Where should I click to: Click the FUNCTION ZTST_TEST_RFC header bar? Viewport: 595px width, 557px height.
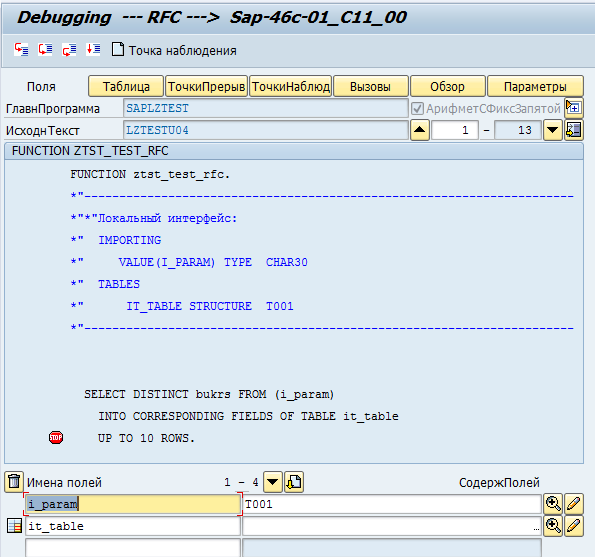294,151
